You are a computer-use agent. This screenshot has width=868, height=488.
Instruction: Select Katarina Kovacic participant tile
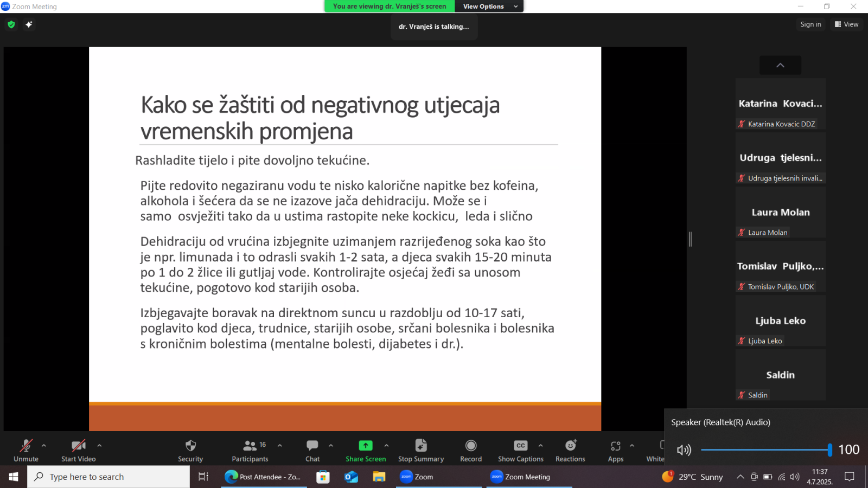point(781,104)
